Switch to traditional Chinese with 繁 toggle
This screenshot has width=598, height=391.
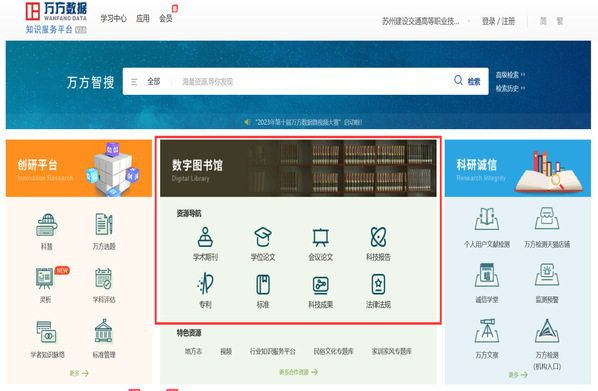click(559, 21)
